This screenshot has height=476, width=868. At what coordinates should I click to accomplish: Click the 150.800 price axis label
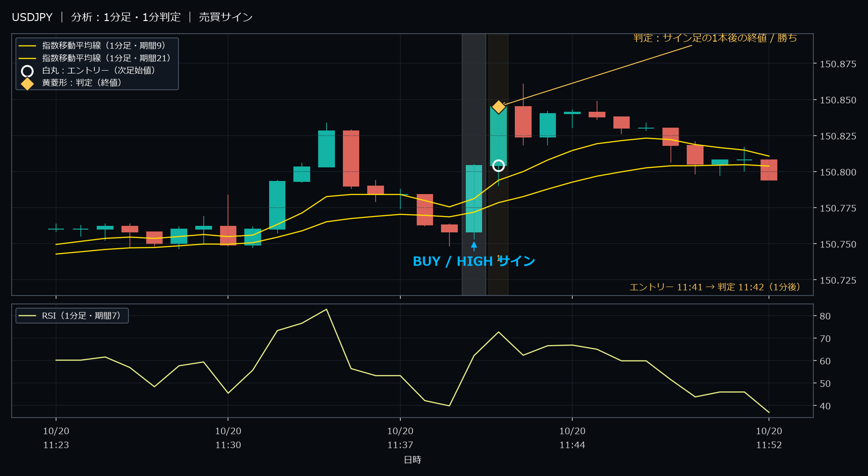coord(838,172)
